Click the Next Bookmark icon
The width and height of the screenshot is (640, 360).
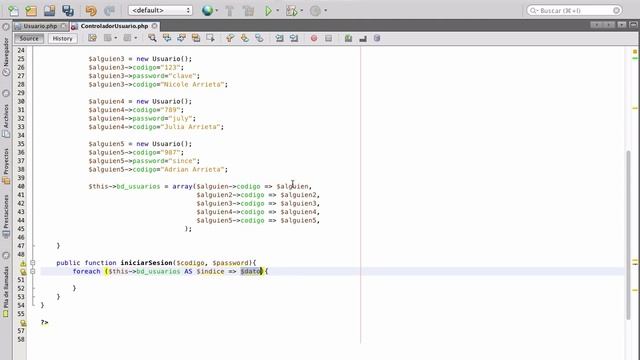[244, 38]
